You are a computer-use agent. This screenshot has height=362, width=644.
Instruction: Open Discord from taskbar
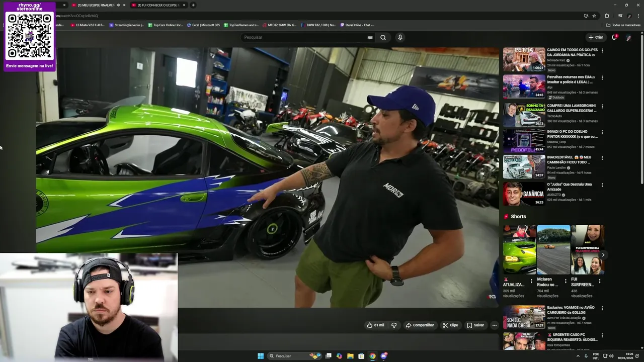[x=384, y=356]
